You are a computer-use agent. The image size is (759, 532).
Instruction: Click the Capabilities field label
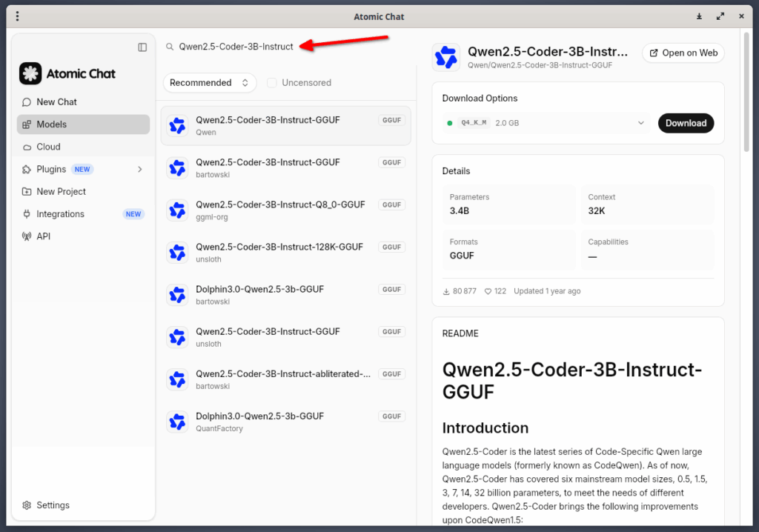(608, 242)
